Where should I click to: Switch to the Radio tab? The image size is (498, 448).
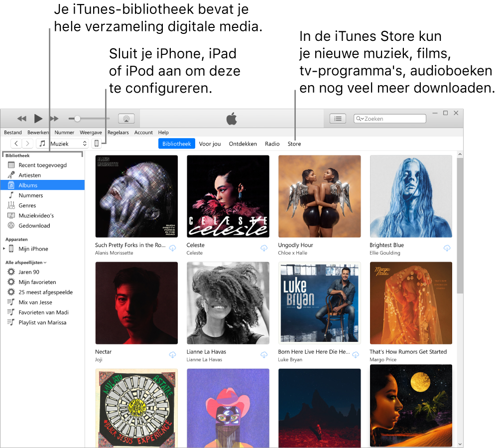click(272, 144)
